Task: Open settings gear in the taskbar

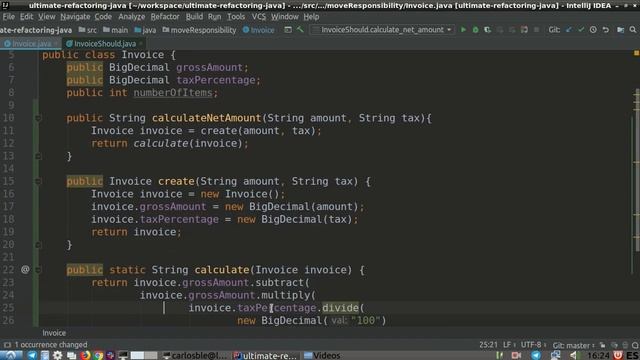Action: coord(58,355)
